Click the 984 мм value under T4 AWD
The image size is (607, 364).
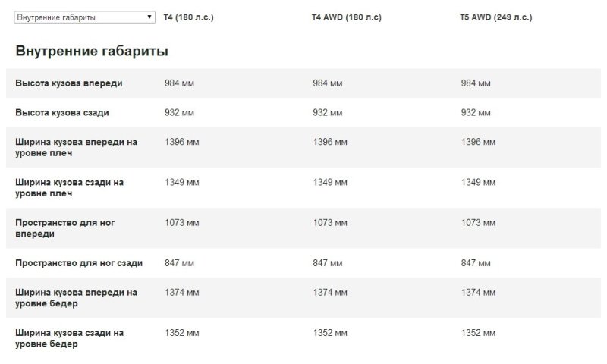pyautogui.click(x=328, y=83)
